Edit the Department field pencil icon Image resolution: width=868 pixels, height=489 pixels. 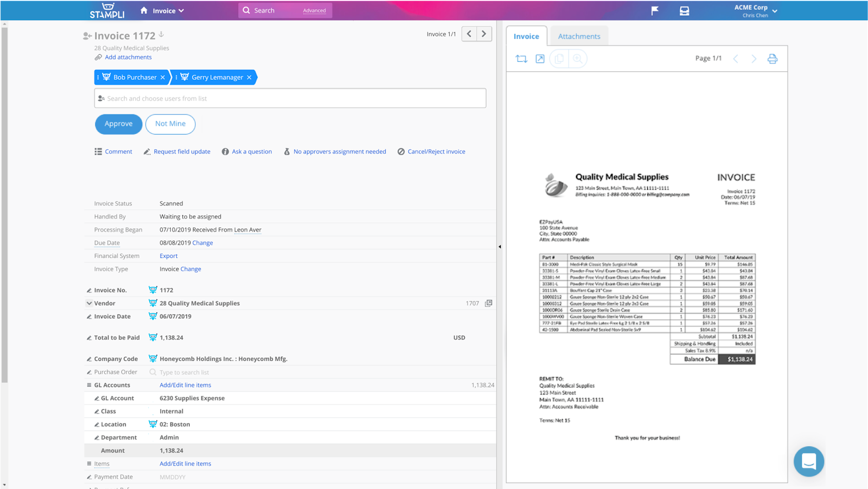[x=97, y=437]
